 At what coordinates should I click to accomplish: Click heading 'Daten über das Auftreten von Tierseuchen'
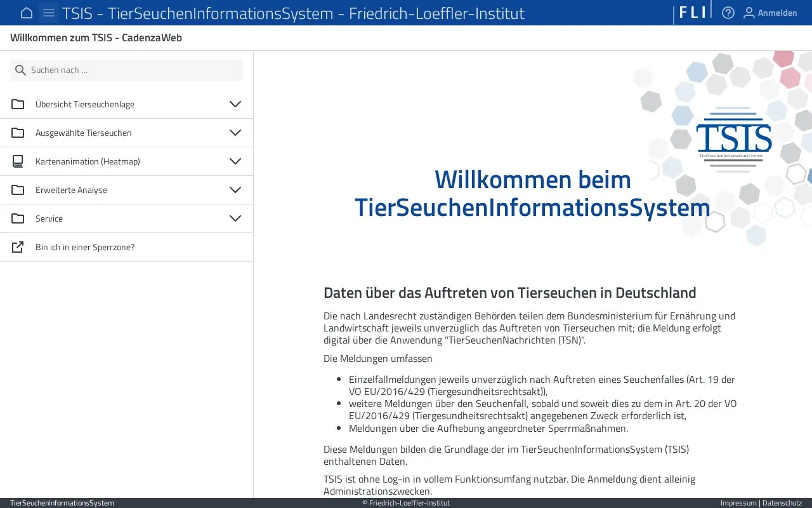[510, 293]
